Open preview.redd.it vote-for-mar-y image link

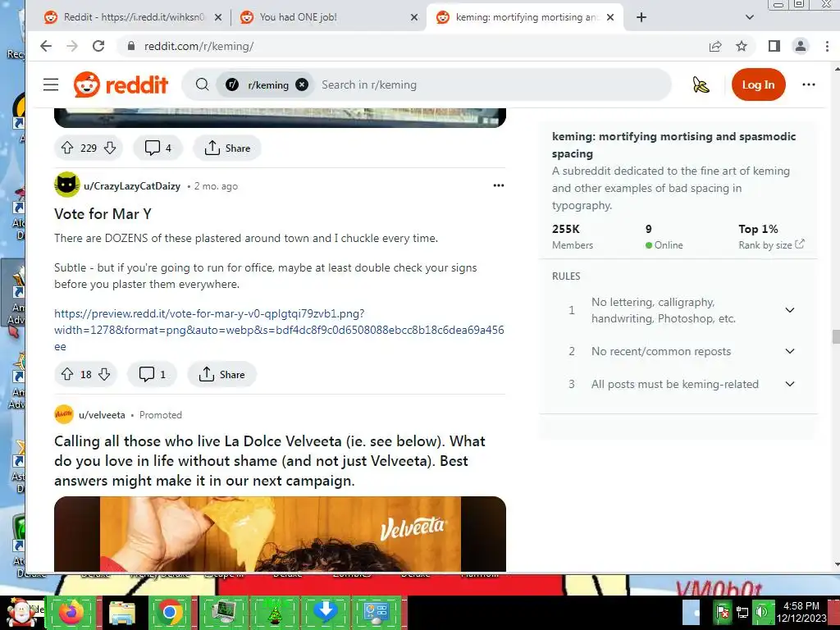point(279,330)
